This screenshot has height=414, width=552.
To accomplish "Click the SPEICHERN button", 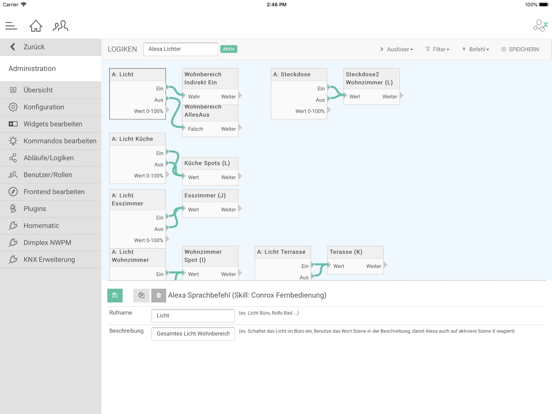I will [x=520, y=49].
